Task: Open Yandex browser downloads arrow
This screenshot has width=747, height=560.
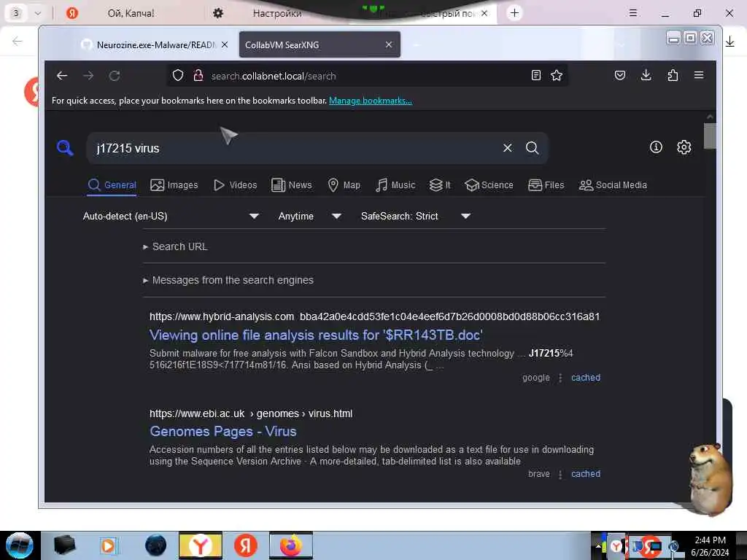Action: coord(729,42)
